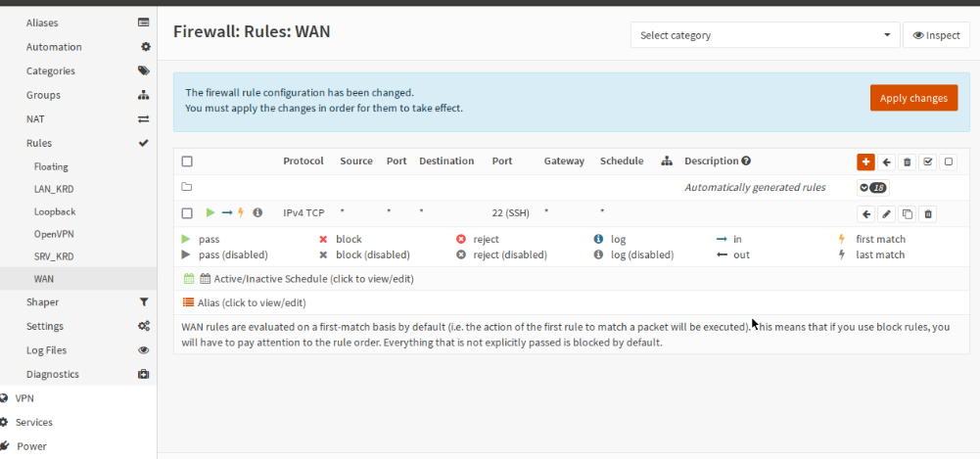Click the log info icon on SSH rule

click(x=257, y=212)
